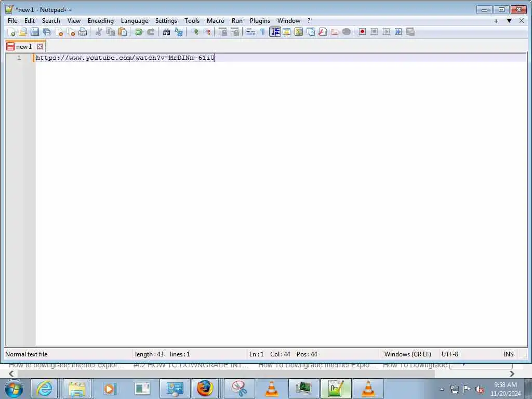
Task: Toggle file monitoring (tail -f) icon
Action: (347, 32)
